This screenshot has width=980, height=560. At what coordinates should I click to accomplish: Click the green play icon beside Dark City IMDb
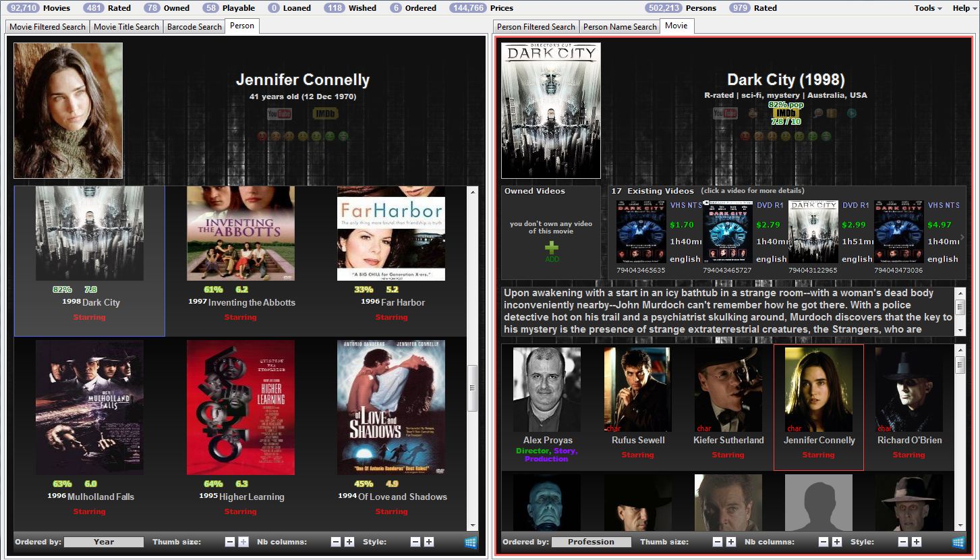pyautogui.click(x=851, y=113)
